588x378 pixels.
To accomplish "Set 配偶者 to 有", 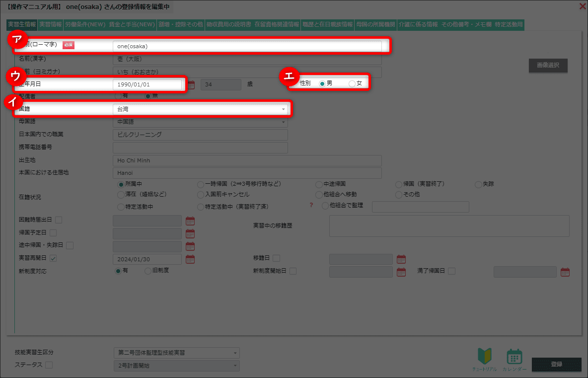I will point(119,96).
